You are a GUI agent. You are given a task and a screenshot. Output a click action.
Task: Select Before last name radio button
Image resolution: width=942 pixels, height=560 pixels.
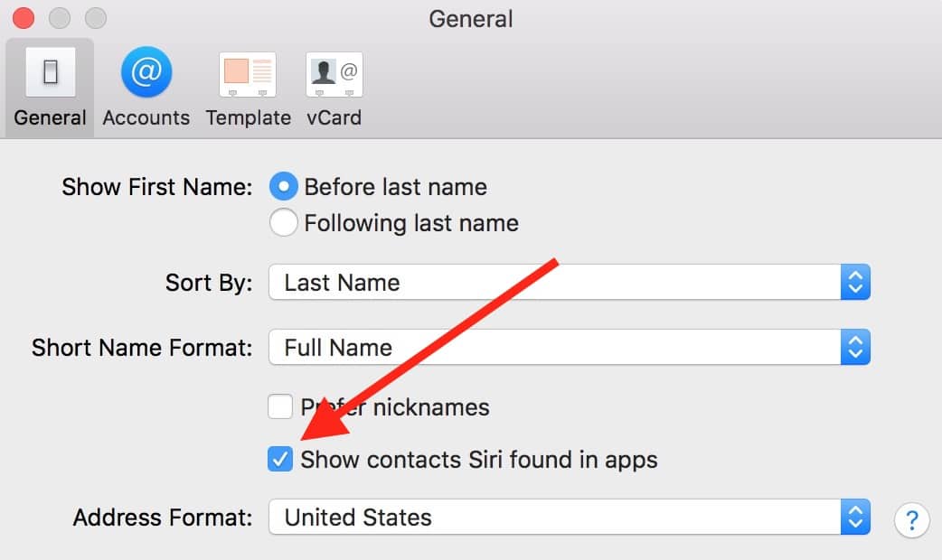(284, 187)
